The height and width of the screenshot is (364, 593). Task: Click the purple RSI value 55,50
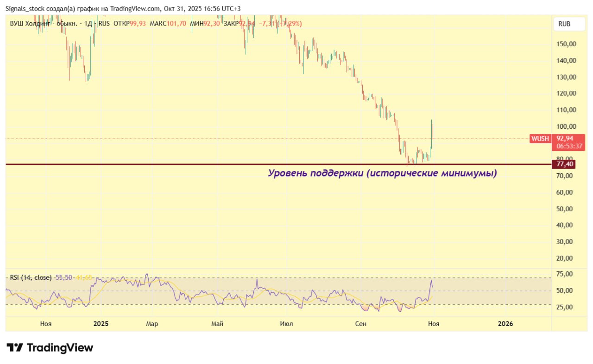63,277
